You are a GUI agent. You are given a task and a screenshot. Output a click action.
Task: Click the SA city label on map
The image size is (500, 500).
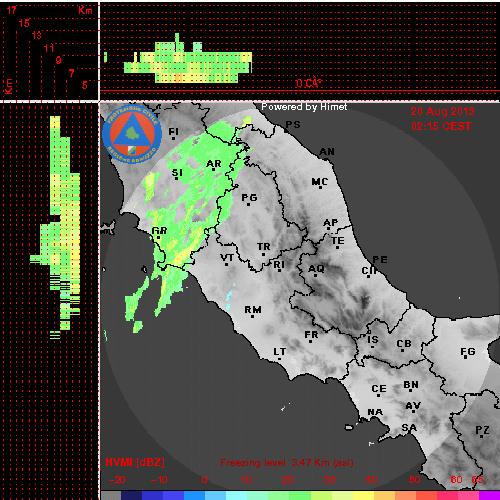pyautogui.click(x=409, y=428)
